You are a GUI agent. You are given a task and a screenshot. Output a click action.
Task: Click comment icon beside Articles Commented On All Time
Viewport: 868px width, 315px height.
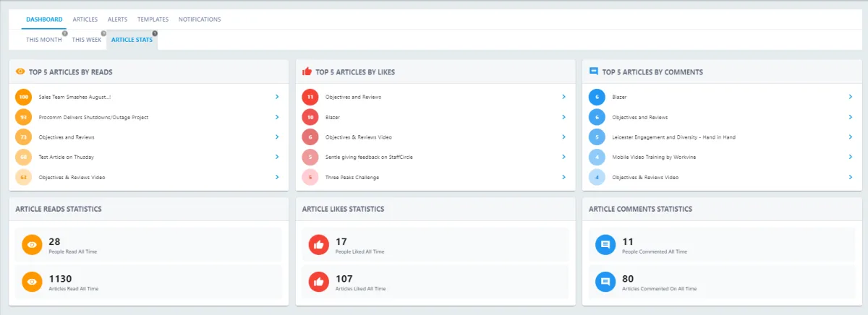[605, 282]
